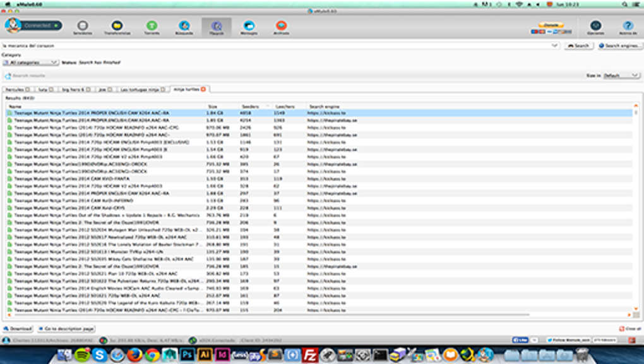Image resolution: width=644 pixels, height=364 pixels.
Task: Click the upload/download speed icon in status bar
Action: tap(103, 341)
